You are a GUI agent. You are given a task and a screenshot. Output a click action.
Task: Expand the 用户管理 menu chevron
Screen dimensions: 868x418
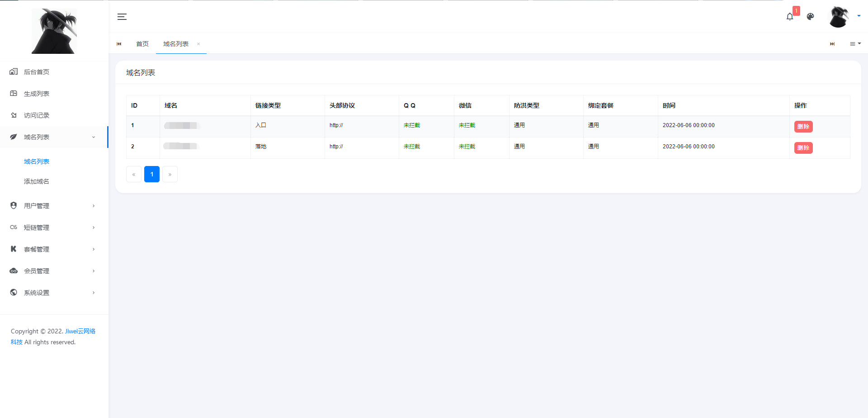click(x=94, y=205)
